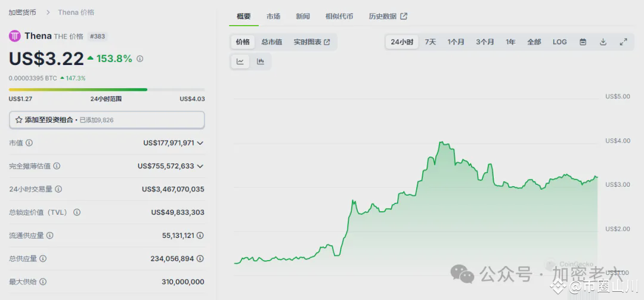Viewport: 644px width, 300px height.
Task: Open external link icon beside 实时图表
Action: tap(327, 42)
